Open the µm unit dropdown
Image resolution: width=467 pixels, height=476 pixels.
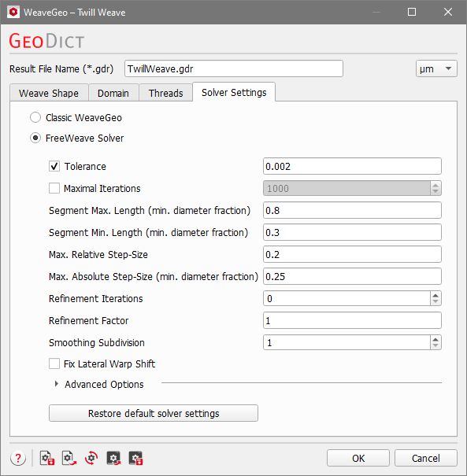[436, 69]
